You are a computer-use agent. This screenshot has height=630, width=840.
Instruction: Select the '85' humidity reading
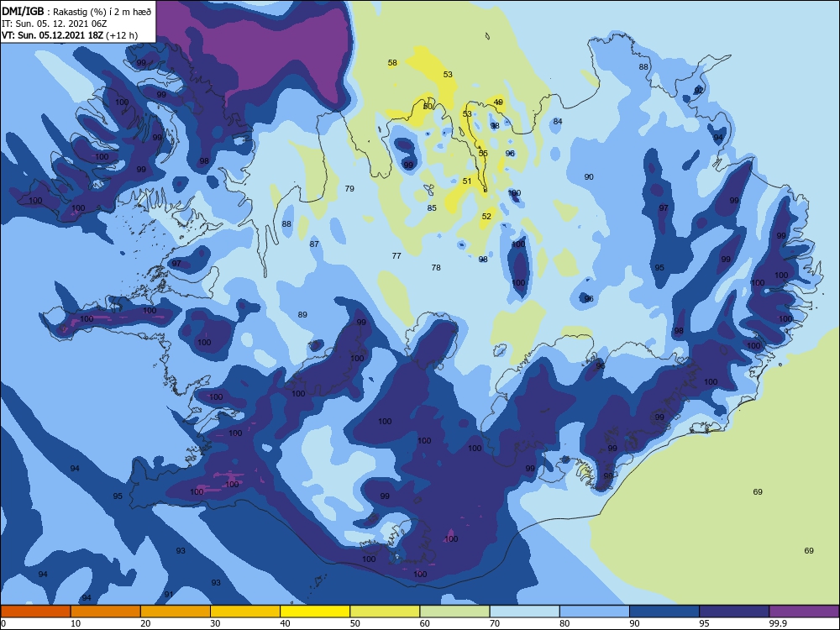coord(432,207)
